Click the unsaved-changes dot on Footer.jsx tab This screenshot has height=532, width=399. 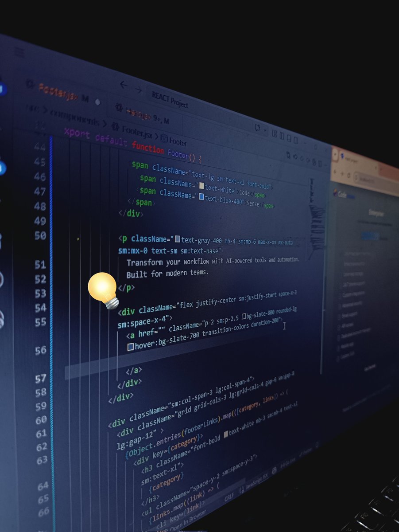click(98, 102)
